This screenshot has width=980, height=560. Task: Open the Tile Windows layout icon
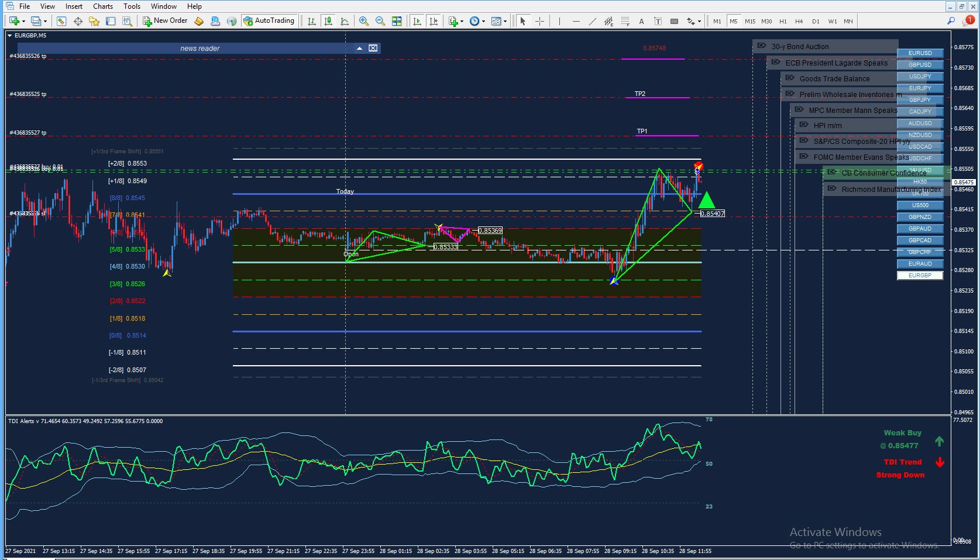(x=397, y=21)
